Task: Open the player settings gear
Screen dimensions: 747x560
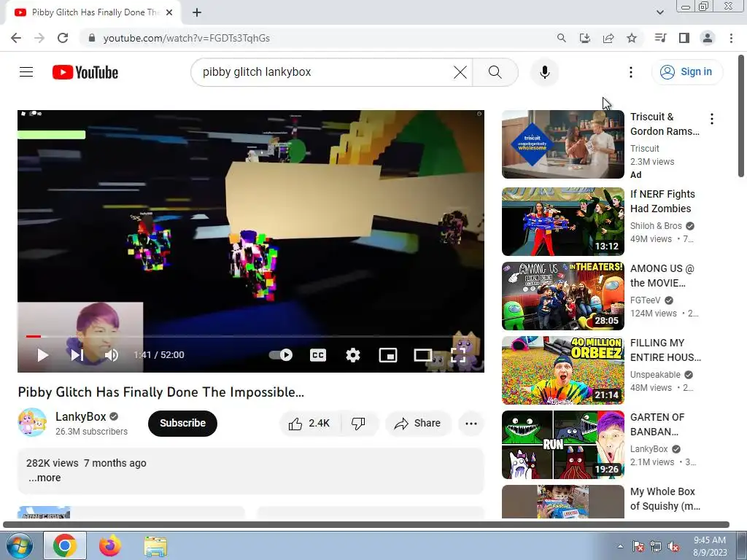Action: pyautogui.click(x=353, y=355)
